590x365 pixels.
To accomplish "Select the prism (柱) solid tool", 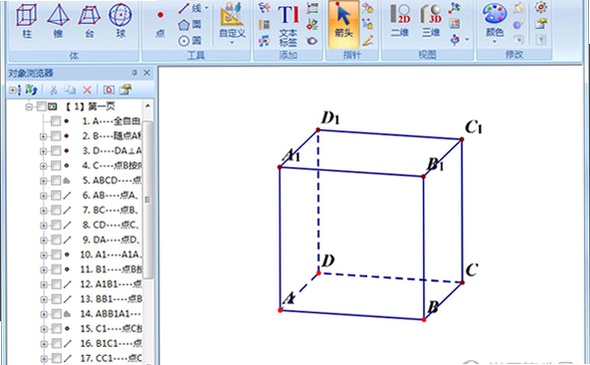I will point(26,21).
